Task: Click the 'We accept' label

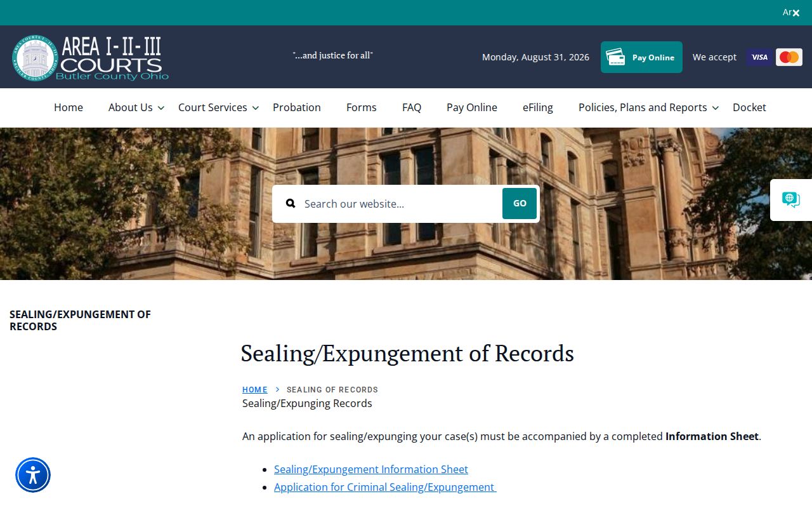Action: 714,57
